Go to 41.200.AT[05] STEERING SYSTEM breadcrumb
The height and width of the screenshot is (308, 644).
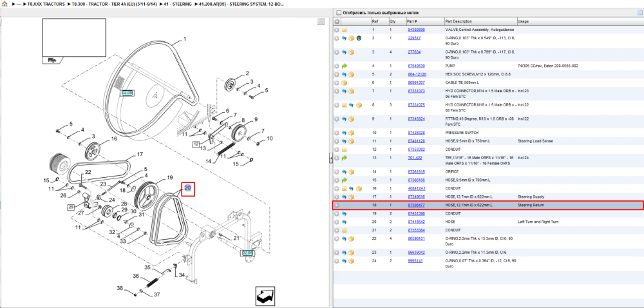242,4
